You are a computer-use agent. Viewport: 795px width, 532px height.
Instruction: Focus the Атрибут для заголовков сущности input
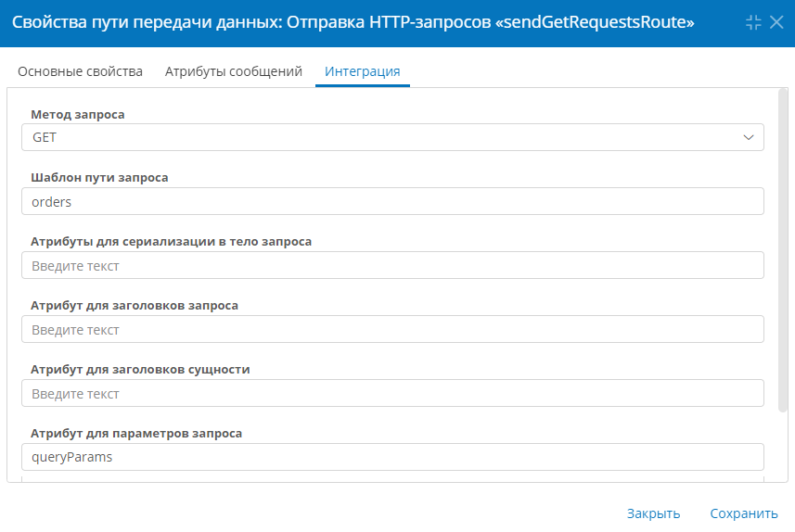click(x=392, y=393)
